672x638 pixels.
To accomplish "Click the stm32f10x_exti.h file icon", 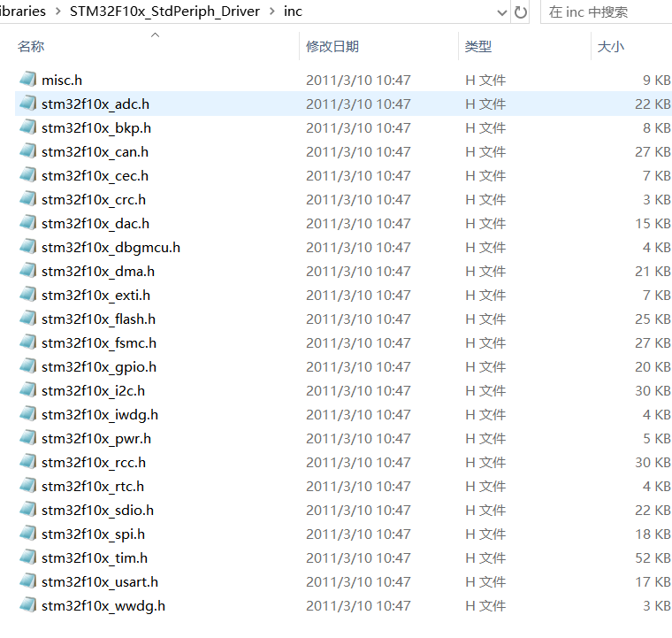I will [28, 295].
